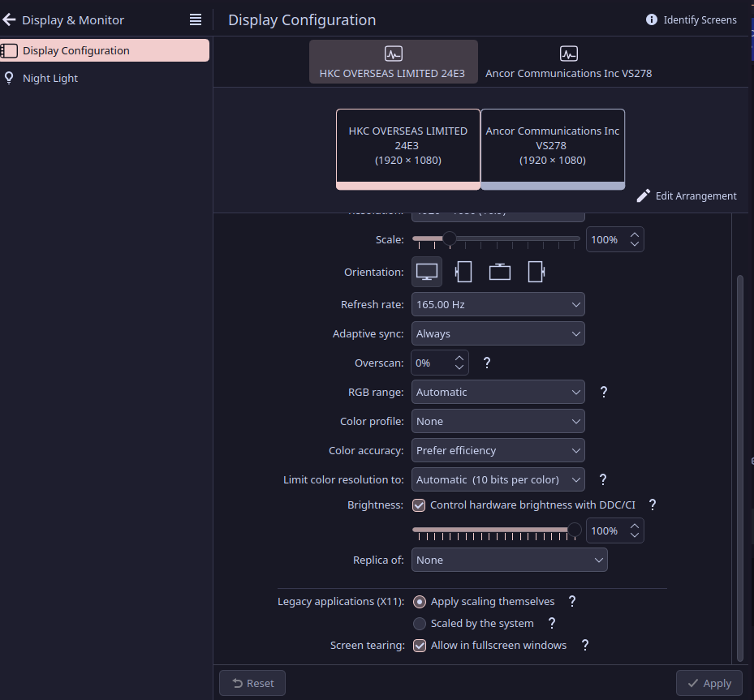Viewport: 754px width, 700px height.
Task: Expand the Color accuracy dropdown
Action: tap(498, 450)
